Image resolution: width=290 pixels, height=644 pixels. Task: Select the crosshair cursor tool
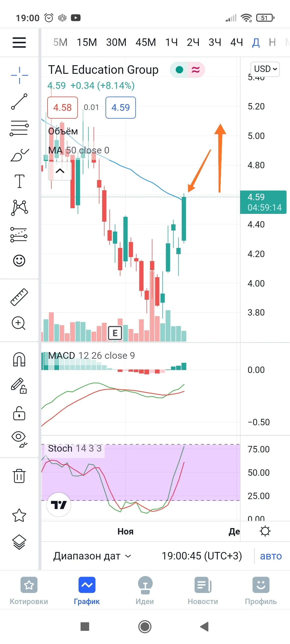pos(19,75)
